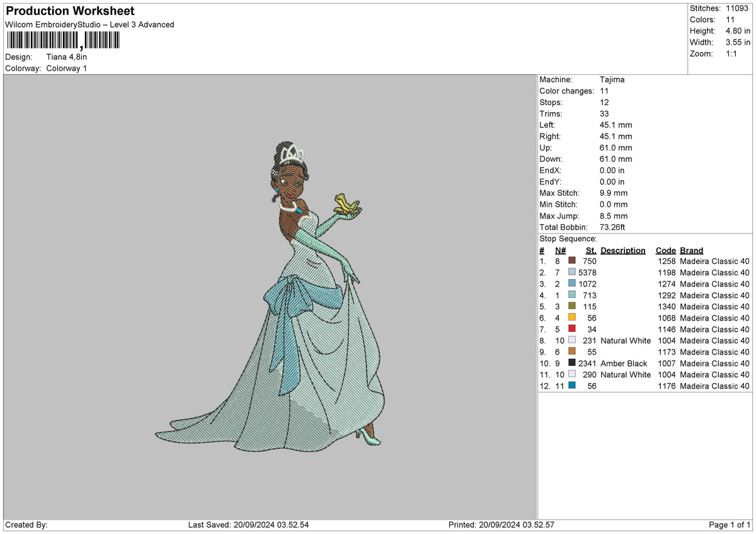Click the 'Brand' column header
The height and width of the screenshot is (534, 756).
[x=691, y=251]
